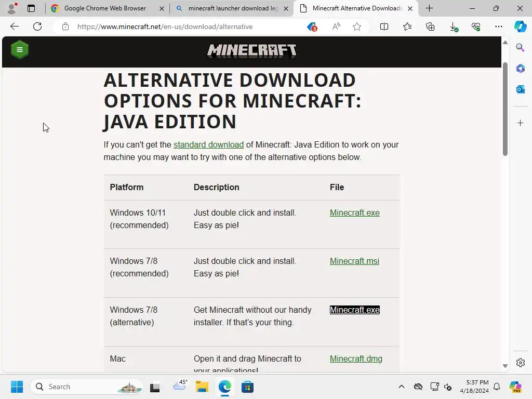This screenshot has height=399, width=532.
Task: Open Collections panel
Action: pos(430,26)
